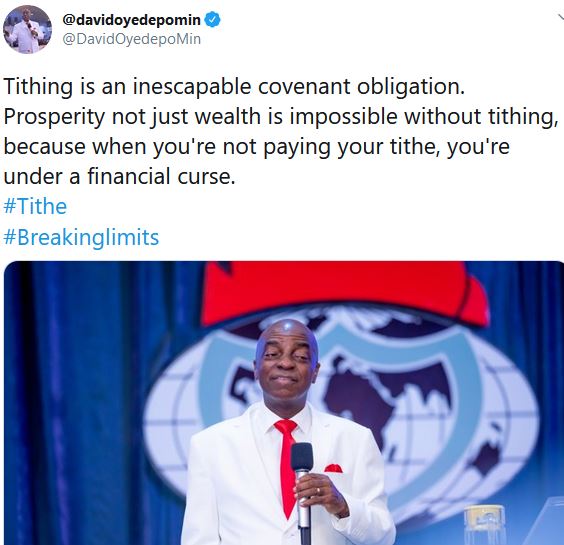Viewport: 564px width, 545px height.
Task: Expand the tweet options chevron top right
Action: point(561,17)
